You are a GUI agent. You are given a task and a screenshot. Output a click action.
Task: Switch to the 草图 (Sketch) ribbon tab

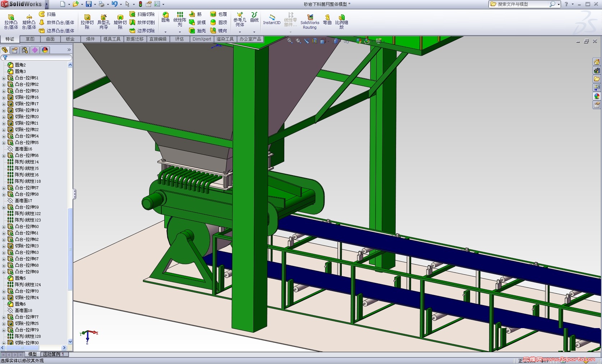pos(30,39)
